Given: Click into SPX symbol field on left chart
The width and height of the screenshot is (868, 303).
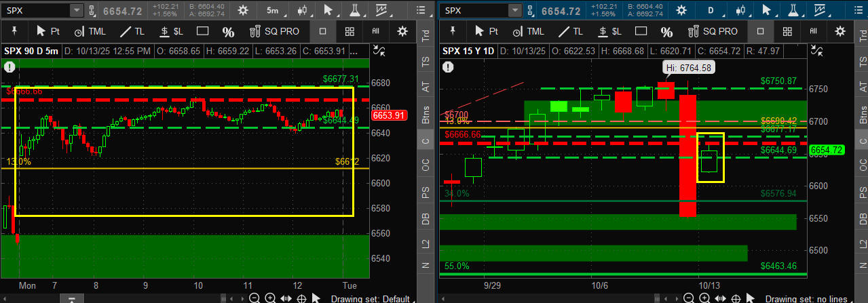Looking at the screenshot, I should click(36, 11).
